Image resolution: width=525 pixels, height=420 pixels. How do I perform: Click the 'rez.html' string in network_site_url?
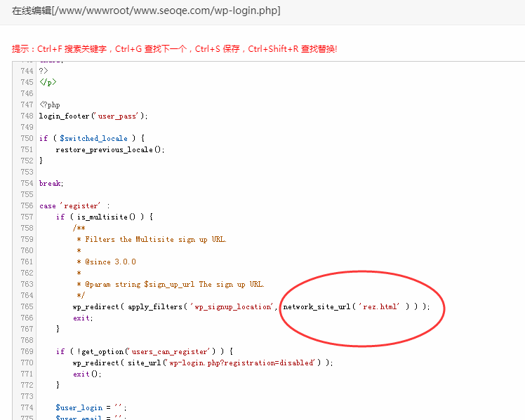380,306
